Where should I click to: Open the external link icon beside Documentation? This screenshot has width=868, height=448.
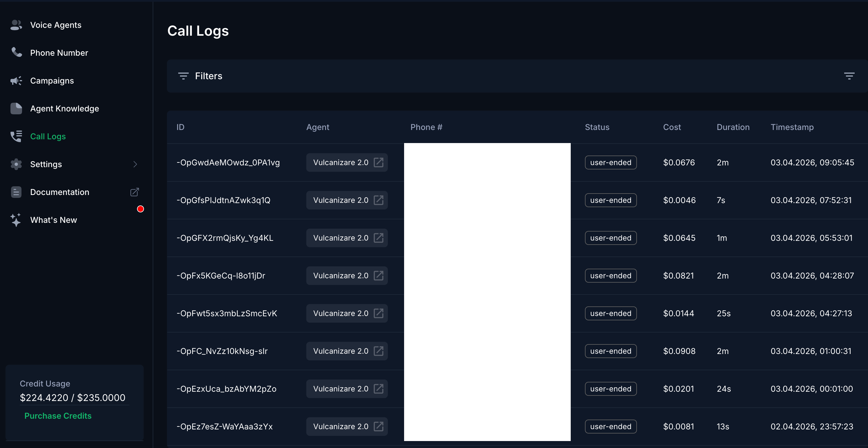pyautogui.click(x=134, y=192)
